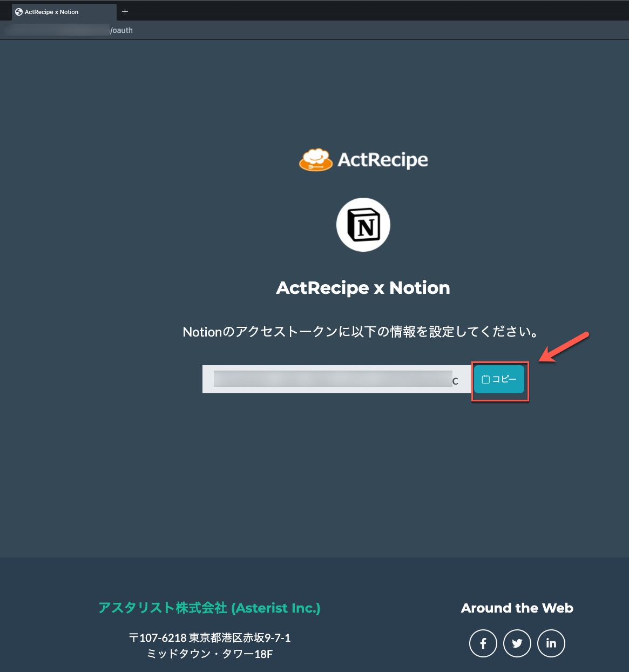Click the Facebook icon in the footer
This screenshot has height=672, width=629.
tap(483, 643)
